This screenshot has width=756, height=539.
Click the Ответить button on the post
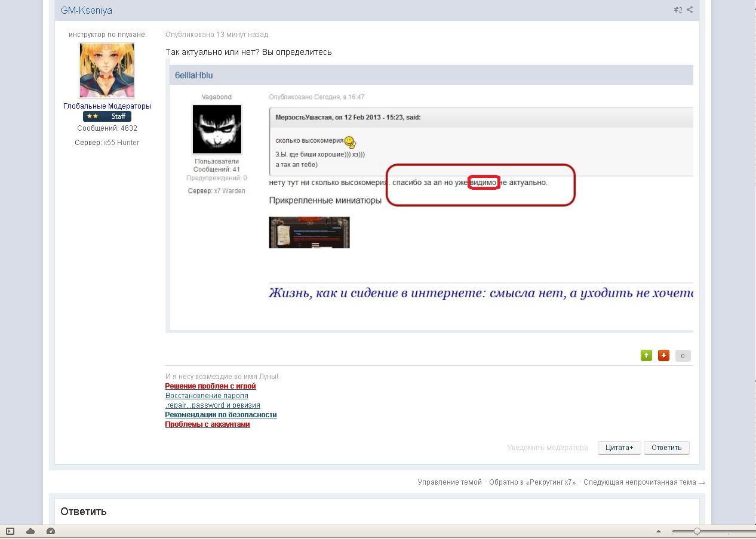click(x=666, y=448)
